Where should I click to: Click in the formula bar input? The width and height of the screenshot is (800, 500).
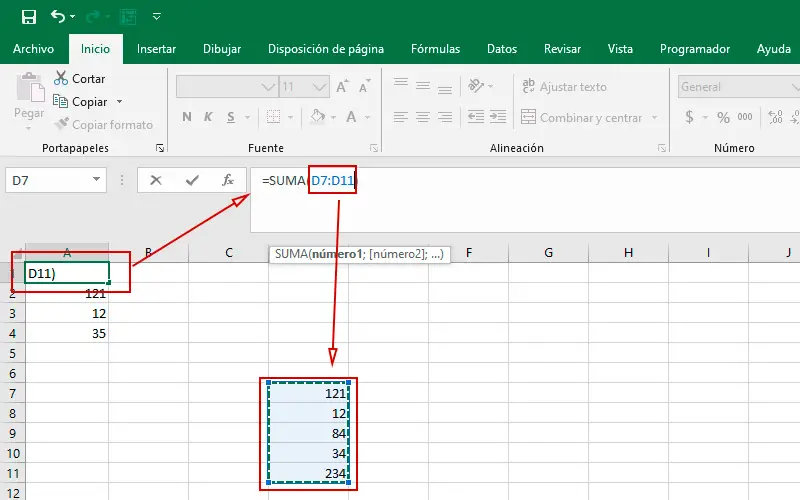tap(525, 199)
